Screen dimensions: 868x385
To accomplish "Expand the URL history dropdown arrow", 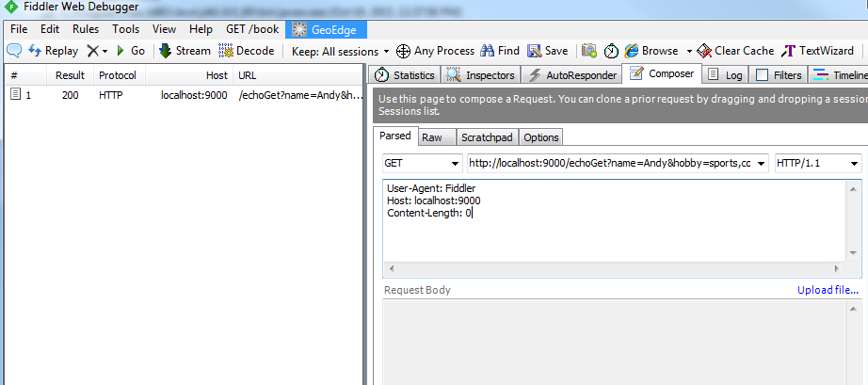I will [x=761, y=163].
